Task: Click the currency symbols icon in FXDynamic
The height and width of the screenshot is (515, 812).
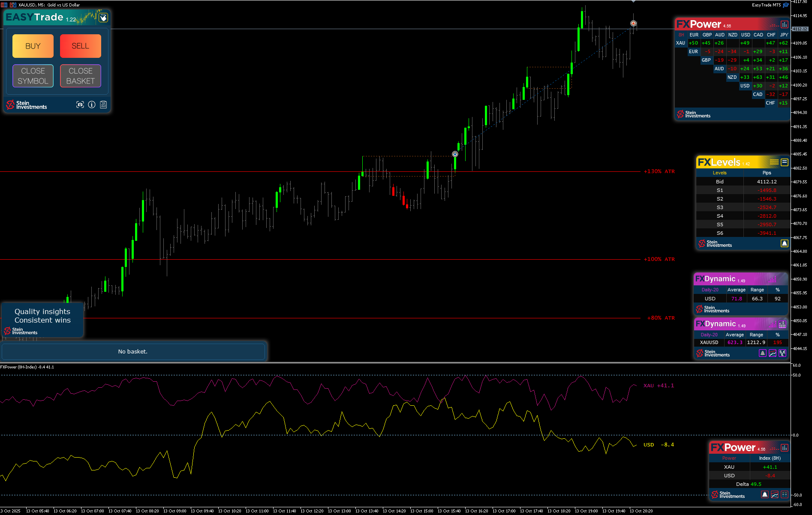Action: (x=782, y=353)
